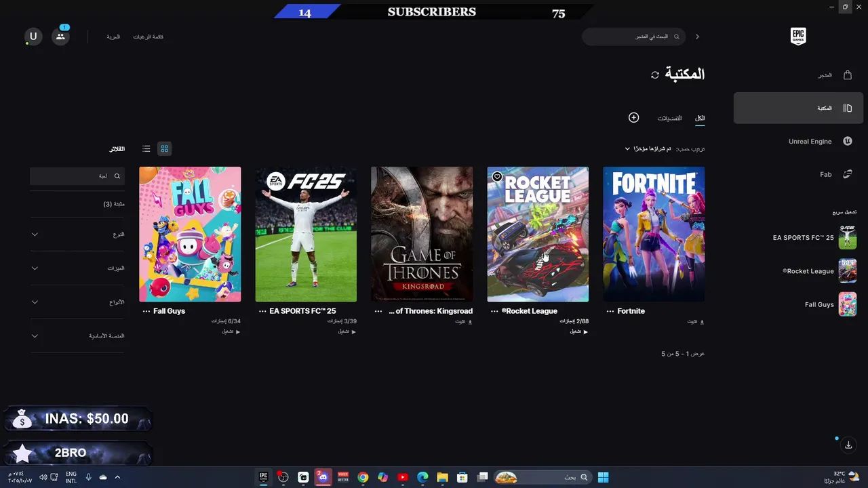Open the wishlist link قائمة الرغبات
Image resolution: width=868 pixels, height=488 pixels.
(148, 37)
